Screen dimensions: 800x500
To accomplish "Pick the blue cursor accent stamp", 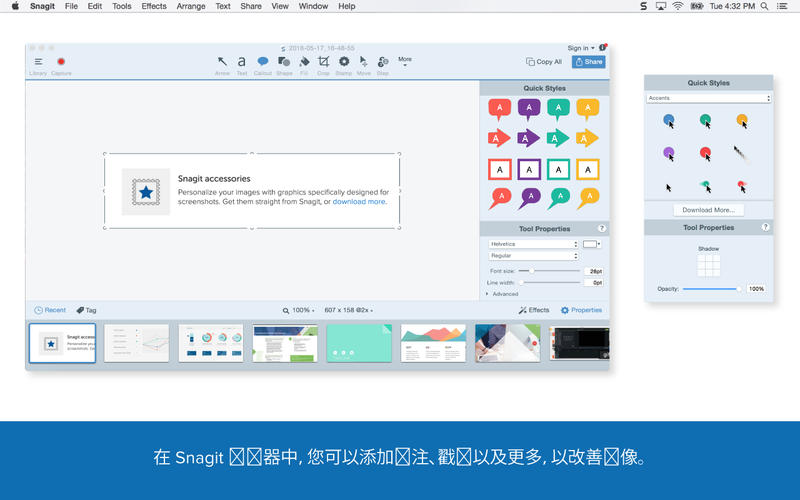I will tap(669, 121).
